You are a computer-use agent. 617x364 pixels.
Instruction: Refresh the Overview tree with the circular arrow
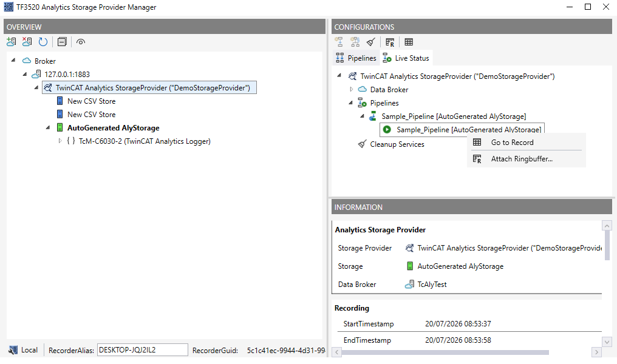pyautogui.click(x=43, y=42)
